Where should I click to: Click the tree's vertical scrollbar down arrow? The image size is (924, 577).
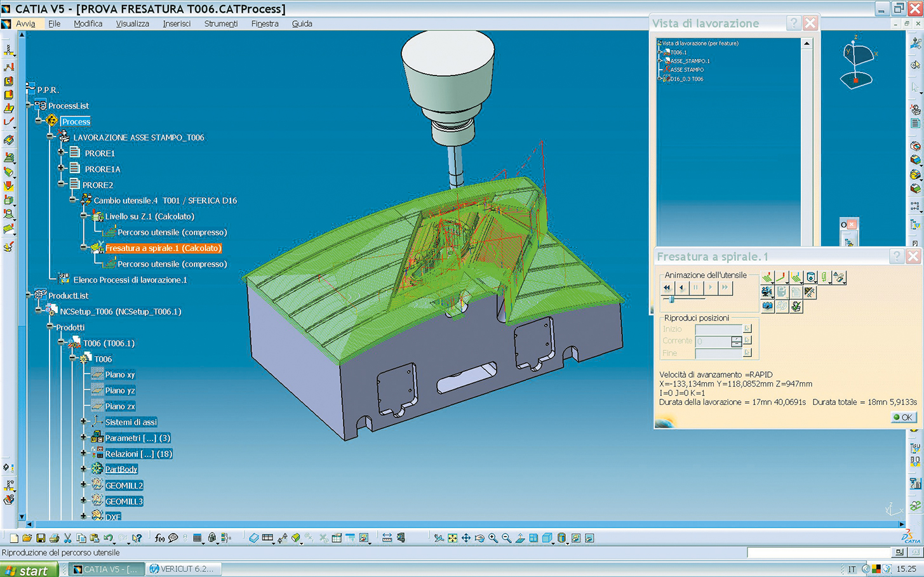tap(22, 517)
